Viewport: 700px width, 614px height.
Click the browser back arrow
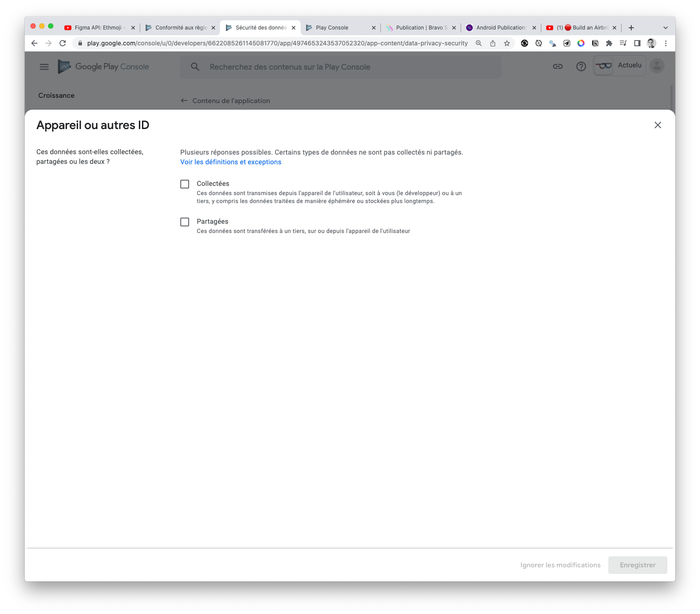[x=34, y=43]
